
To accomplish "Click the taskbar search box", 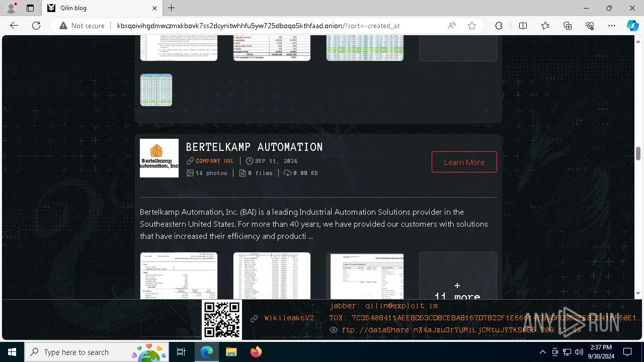I will tap(97, 352).
